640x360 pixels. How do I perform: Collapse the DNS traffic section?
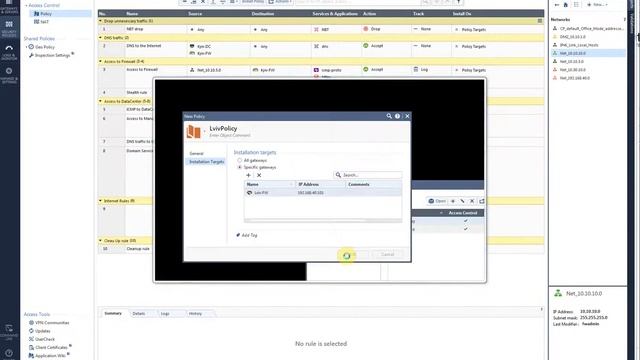pos(100,38)
